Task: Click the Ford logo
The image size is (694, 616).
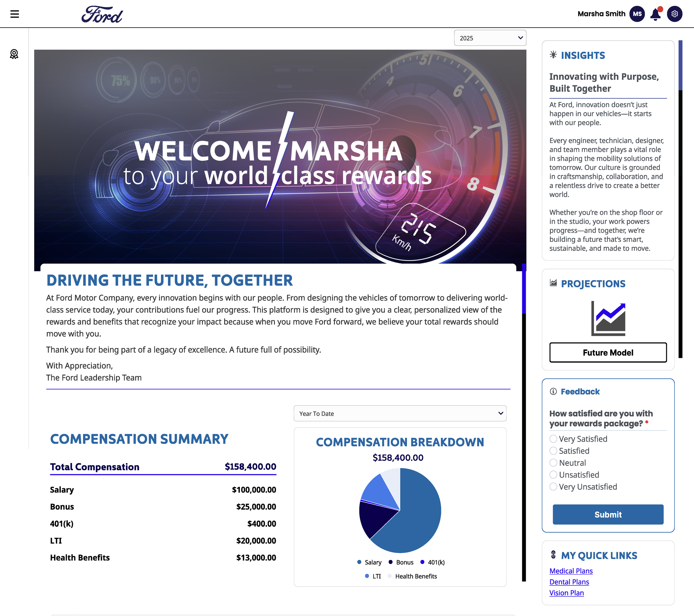Action: (x=102, y=15)
